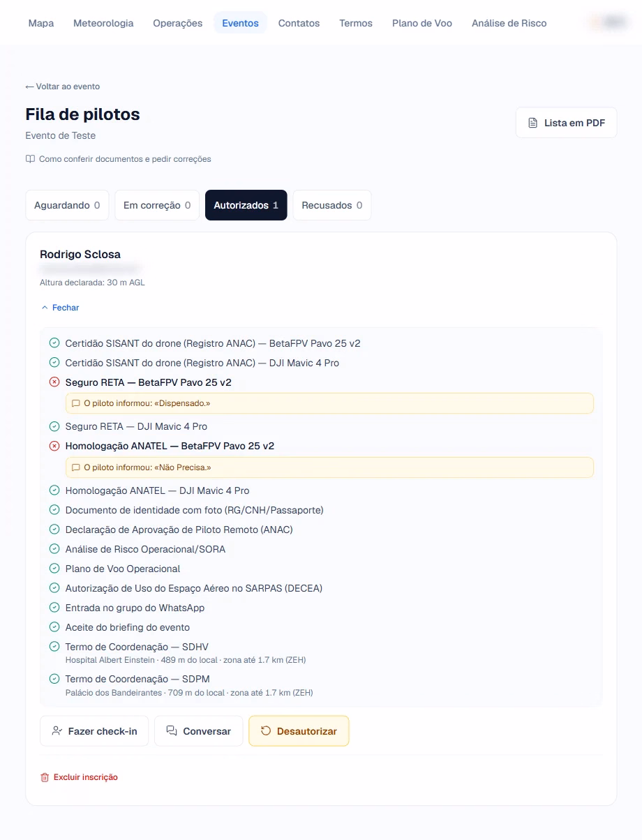Click the book icon beside help link

point(30,159)
